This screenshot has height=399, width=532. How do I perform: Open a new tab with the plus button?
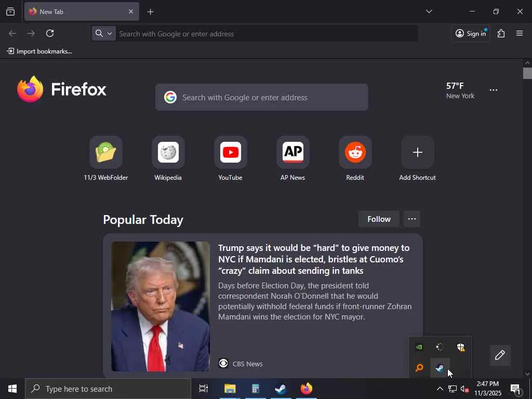point(150,12)
